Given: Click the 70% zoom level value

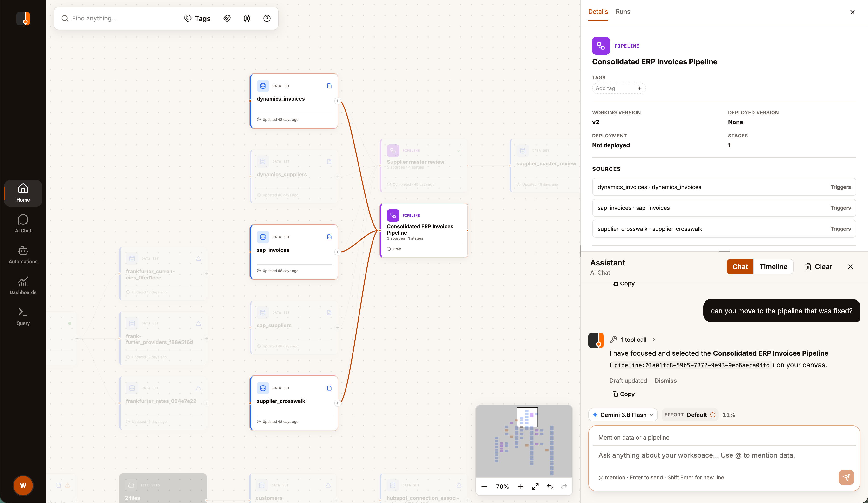Looking at the screenshot, I should click(502, 486).
